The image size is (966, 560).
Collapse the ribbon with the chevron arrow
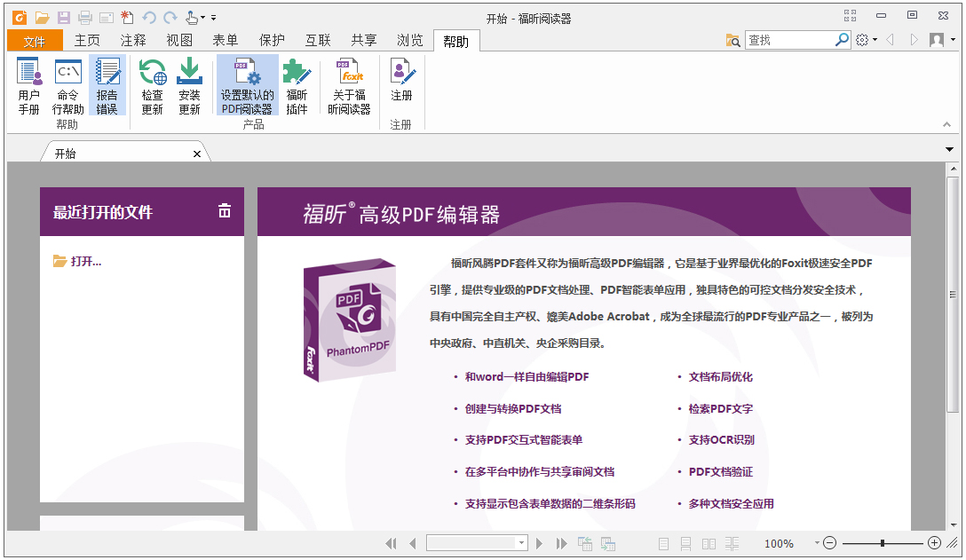click(x=946, y=125)
